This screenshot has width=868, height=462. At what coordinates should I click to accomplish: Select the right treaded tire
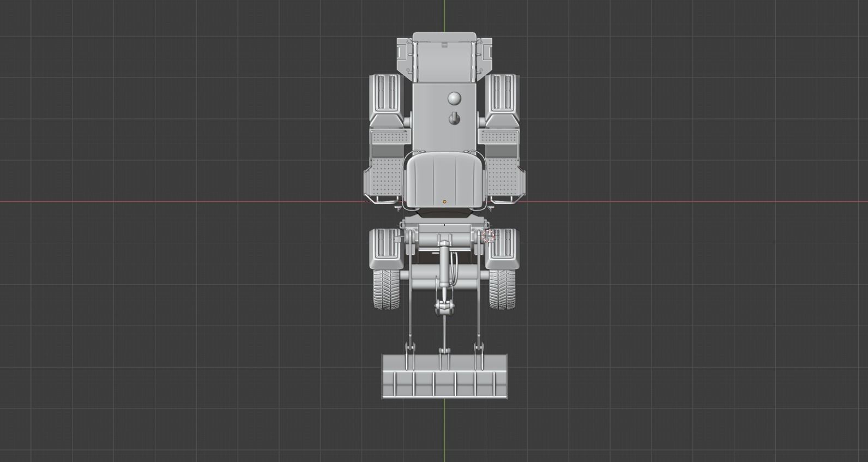502,289
